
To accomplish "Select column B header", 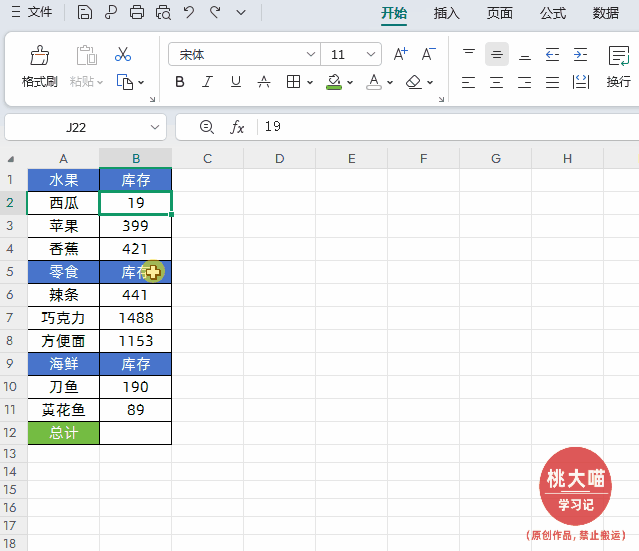I will [x=136, y=158].
